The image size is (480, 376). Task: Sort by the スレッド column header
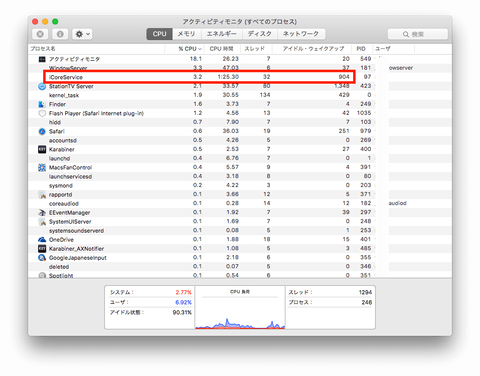tap(256, 49)
